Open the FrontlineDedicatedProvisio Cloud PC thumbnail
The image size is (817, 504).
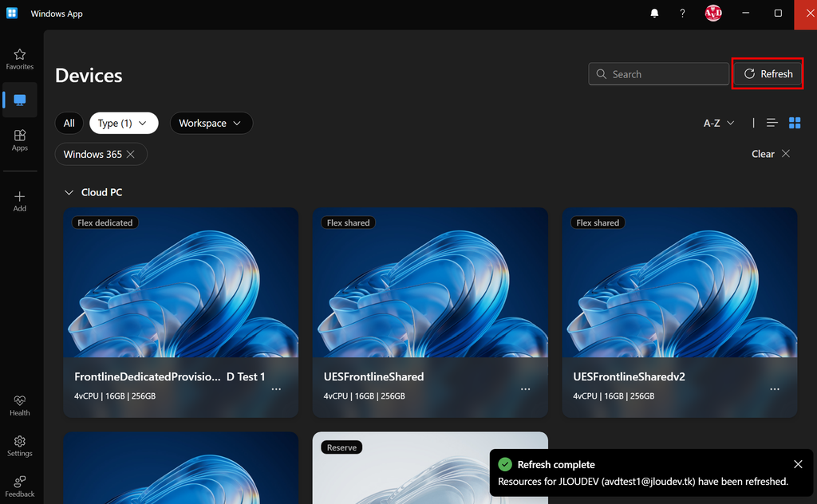click(181, 283)
